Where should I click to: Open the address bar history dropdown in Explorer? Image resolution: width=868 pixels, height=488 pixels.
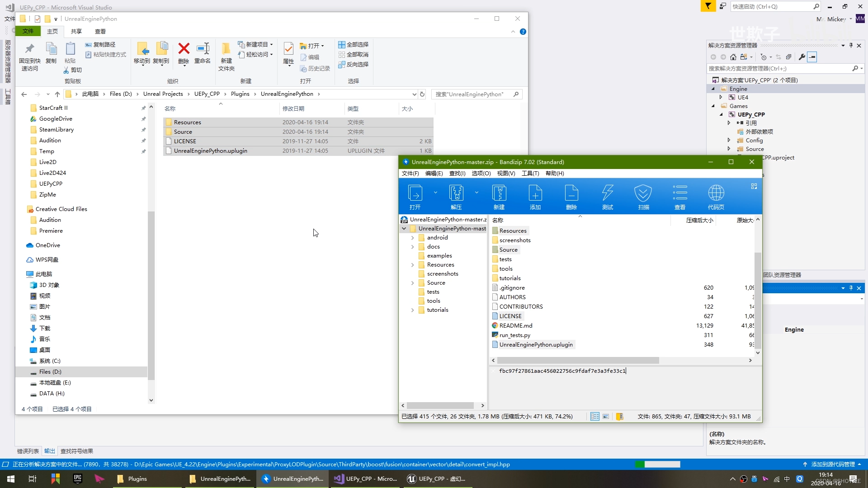click(x=414, y=94)
